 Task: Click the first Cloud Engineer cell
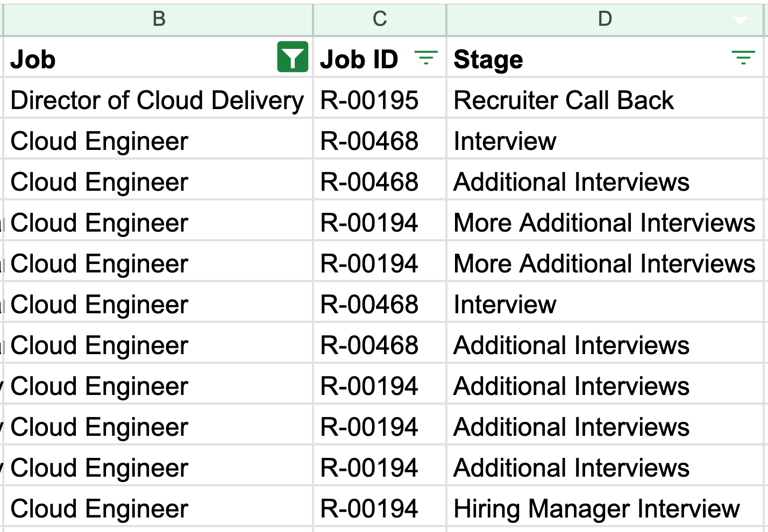tap(99, 141)
